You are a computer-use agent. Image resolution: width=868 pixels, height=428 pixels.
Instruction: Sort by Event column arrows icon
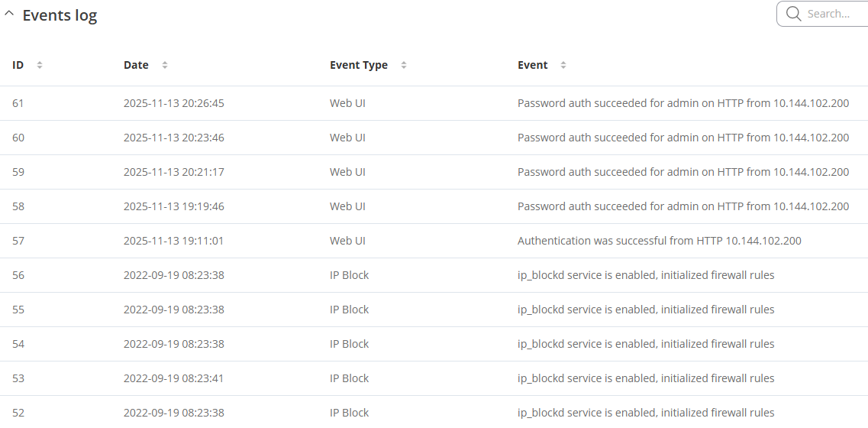coord(563,65)
